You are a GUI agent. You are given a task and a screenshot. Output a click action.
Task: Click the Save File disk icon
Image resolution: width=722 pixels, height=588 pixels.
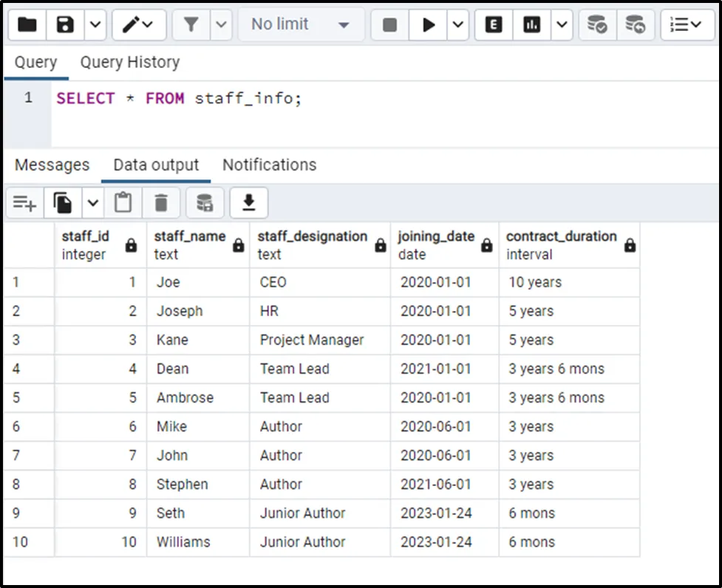click(66, 25)
